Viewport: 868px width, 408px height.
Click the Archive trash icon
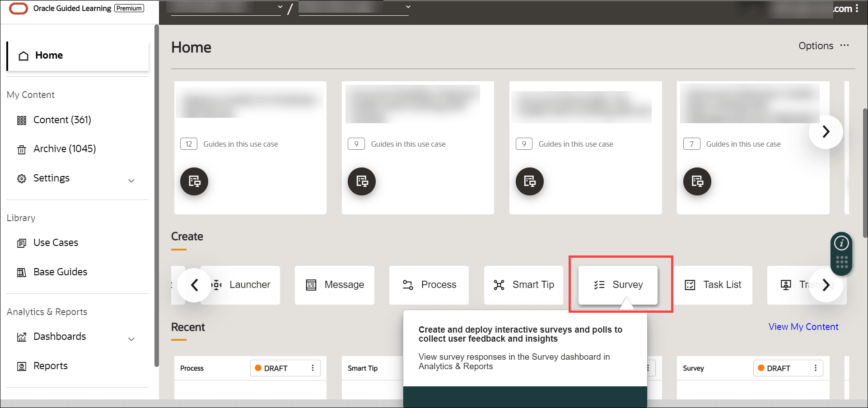click(22, 150)
